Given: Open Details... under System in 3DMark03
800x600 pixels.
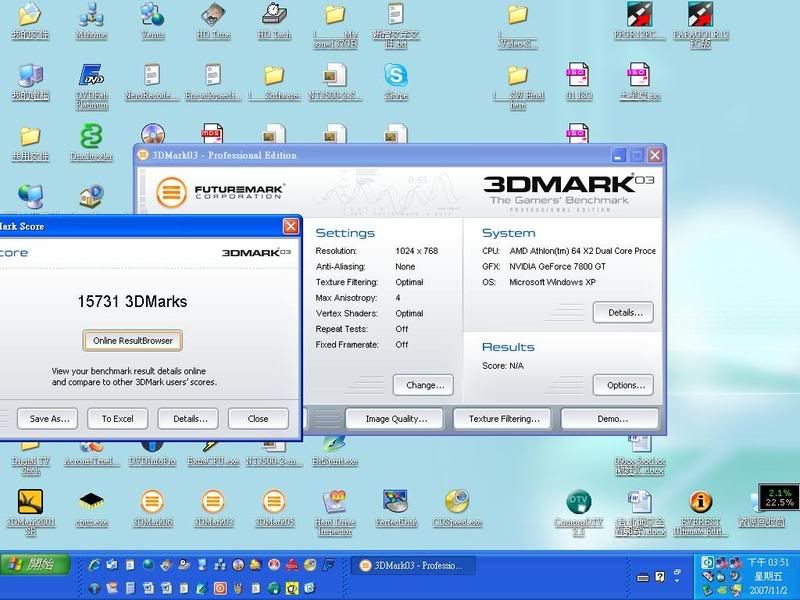Looking at the screenshot, I should (623, 312).
